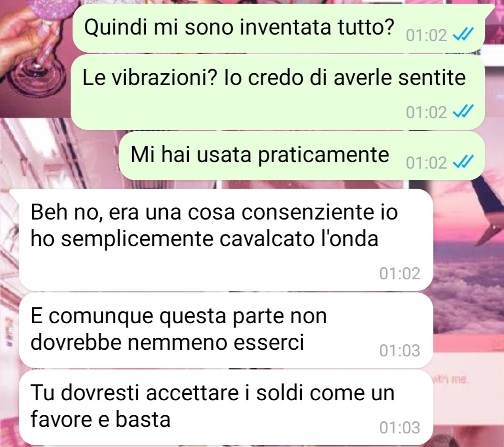Tap the 01:03 timestamp of 'favore e basta' message
504x447 pixels.
[399, 427]
